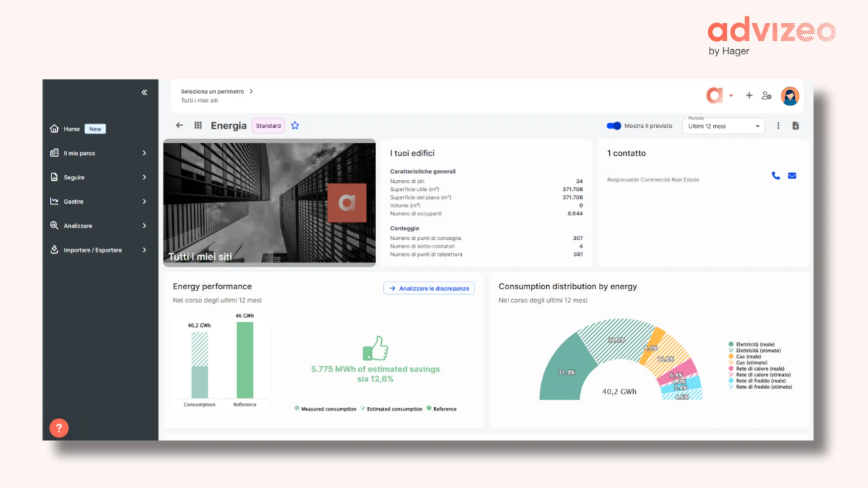This screenshot has width=868, height=488.
Task: Click the back arrow before Energia title
Action: click(x=179, y=125)
